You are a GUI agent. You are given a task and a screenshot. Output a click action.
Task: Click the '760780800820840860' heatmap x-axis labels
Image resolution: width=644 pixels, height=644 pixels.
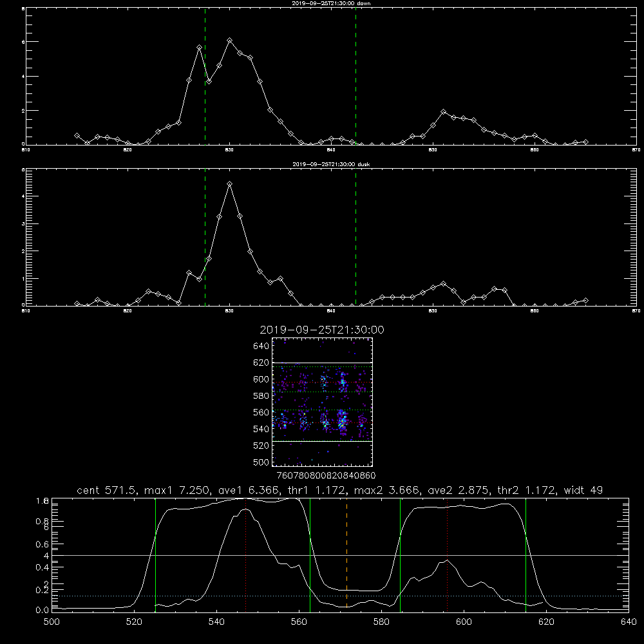[327, 475]
